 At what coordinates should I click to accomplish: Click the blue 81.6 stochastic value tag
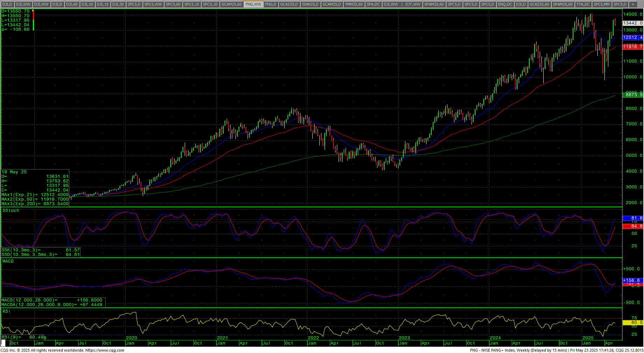632,218
